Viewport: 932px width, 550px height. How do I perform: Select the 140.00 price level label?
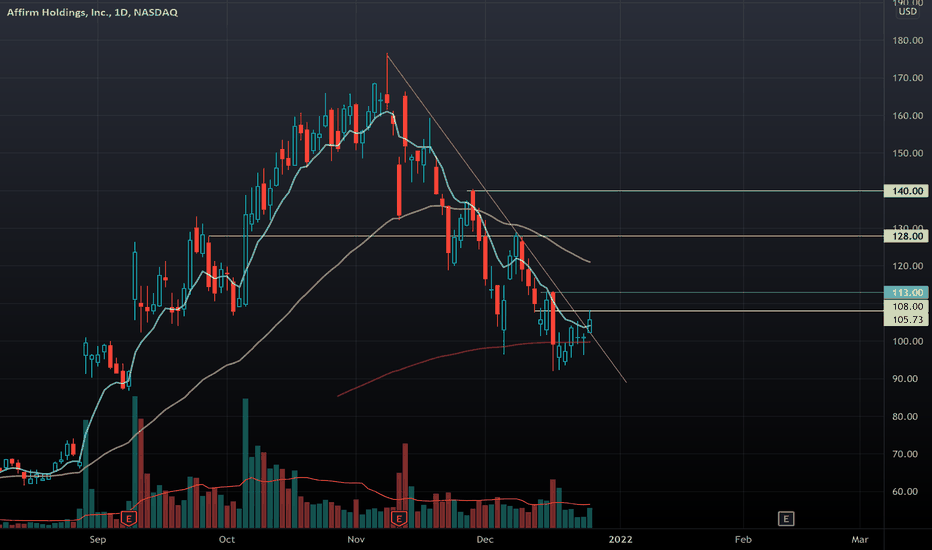tap(907, 191)
